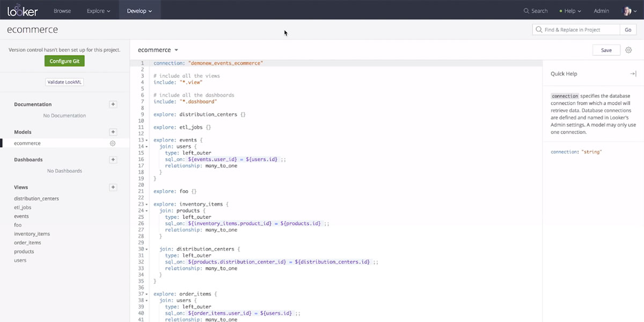
Task: Open the ecommerce file dropdown arrow
Action: pyautogui.click(x=176, y=50)
